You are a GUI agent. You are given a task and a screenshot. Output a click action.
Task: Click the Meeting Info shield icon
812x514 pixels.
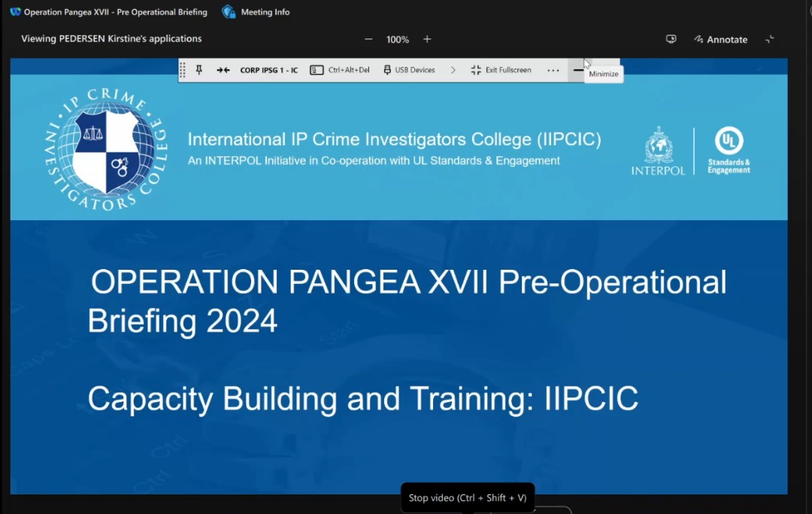(229, 11)
